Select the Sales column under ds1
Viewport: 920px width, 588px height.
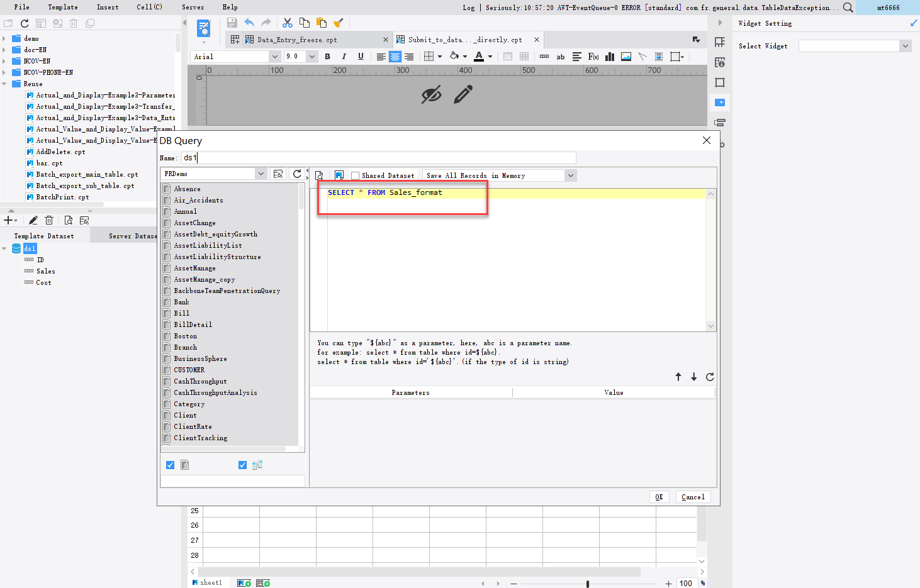(x=46, y=271)
